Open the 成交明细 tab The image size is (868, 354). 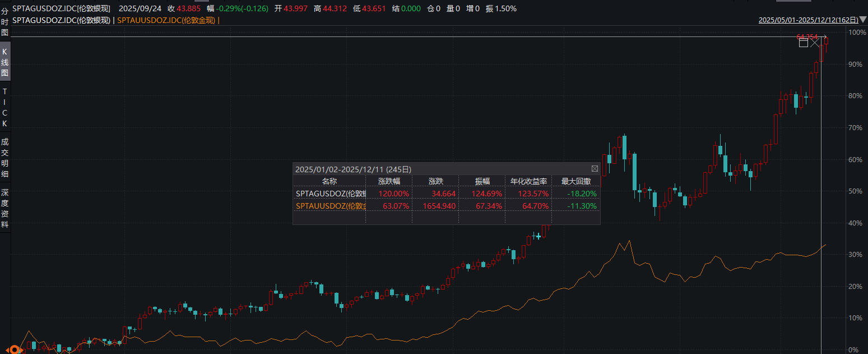click(x=5, y=158)
